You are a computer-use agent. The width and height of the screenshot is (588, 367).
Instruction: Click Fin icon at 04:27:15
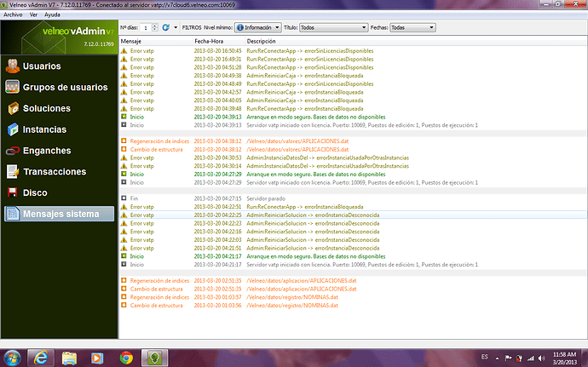124,198
